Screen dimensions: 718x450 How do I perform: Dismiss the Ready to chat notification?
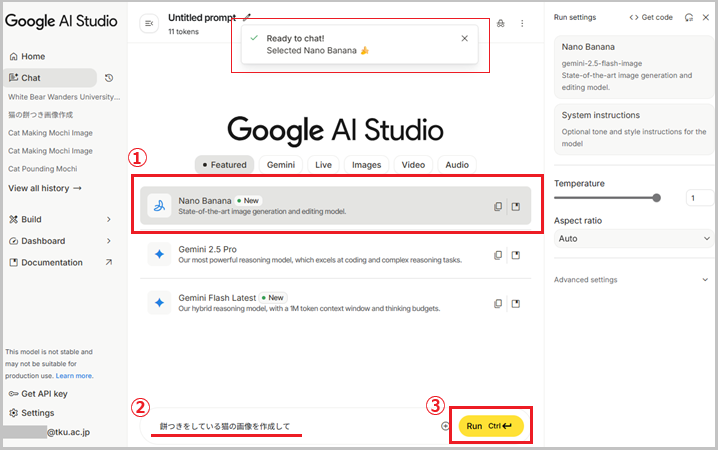[x=464, y=38]
